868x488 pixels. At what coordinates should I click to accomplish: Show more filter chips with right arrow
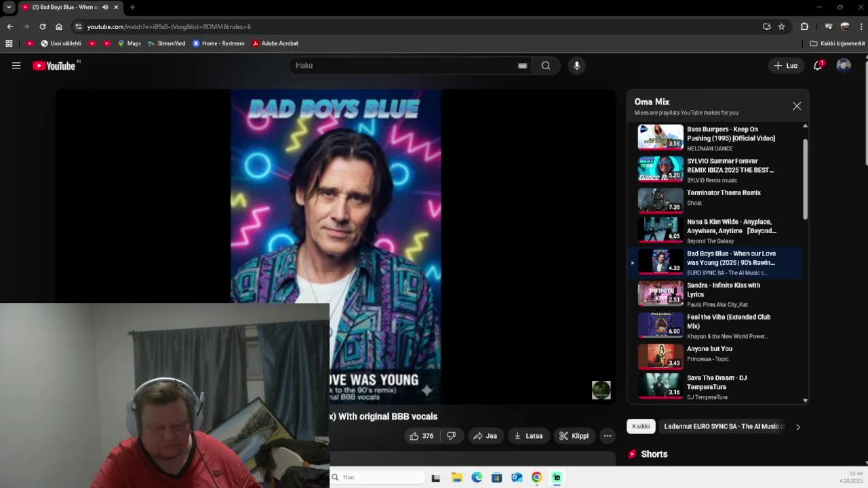[x=798, y=427]
